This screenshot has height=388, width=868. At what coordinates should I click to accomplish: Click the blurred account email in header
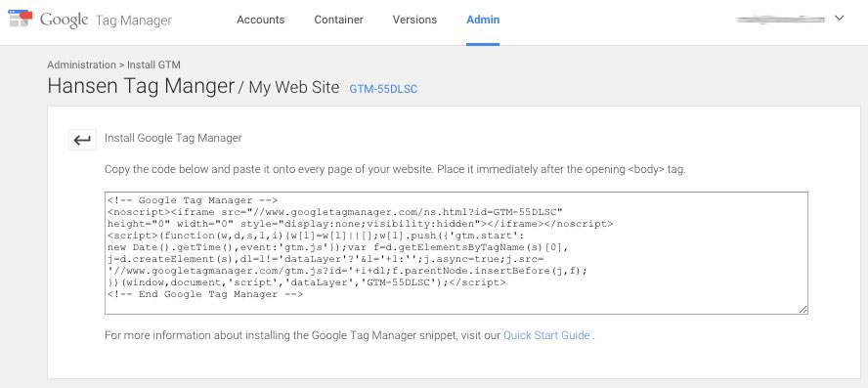781,19
